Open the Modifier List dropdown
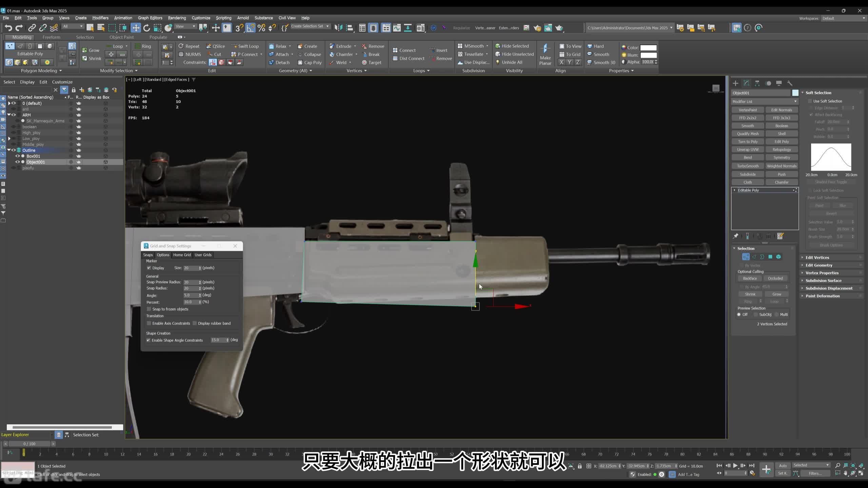Image resolution: width=868 pixels, height=488 pixels. [x=765, y=101]
